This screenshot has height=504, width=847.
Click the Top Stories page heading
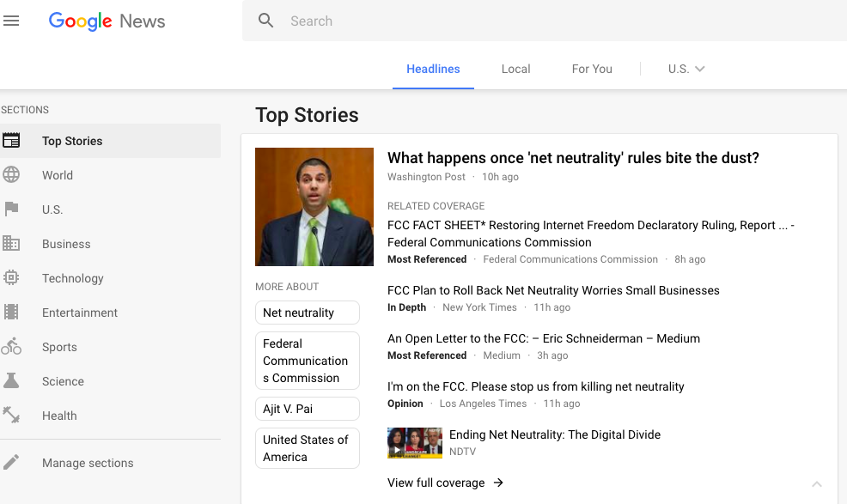pyautogui.click(x=307, y=115)
